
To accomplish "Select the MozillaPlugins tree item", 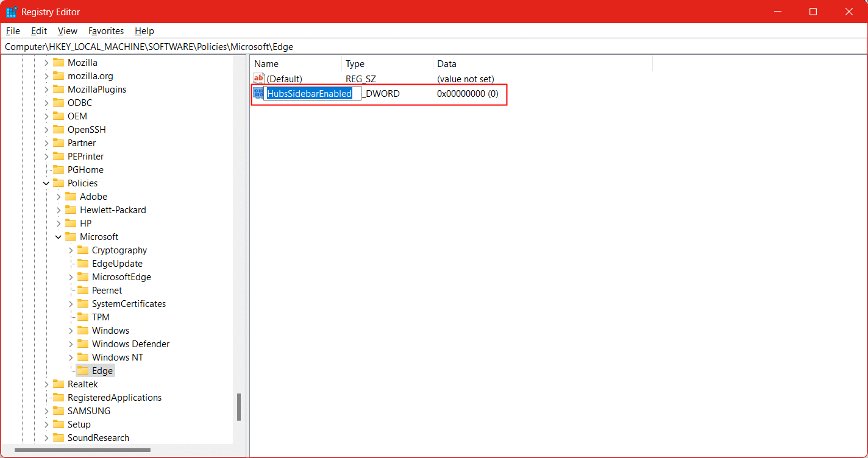I will (x=97, y=90).
